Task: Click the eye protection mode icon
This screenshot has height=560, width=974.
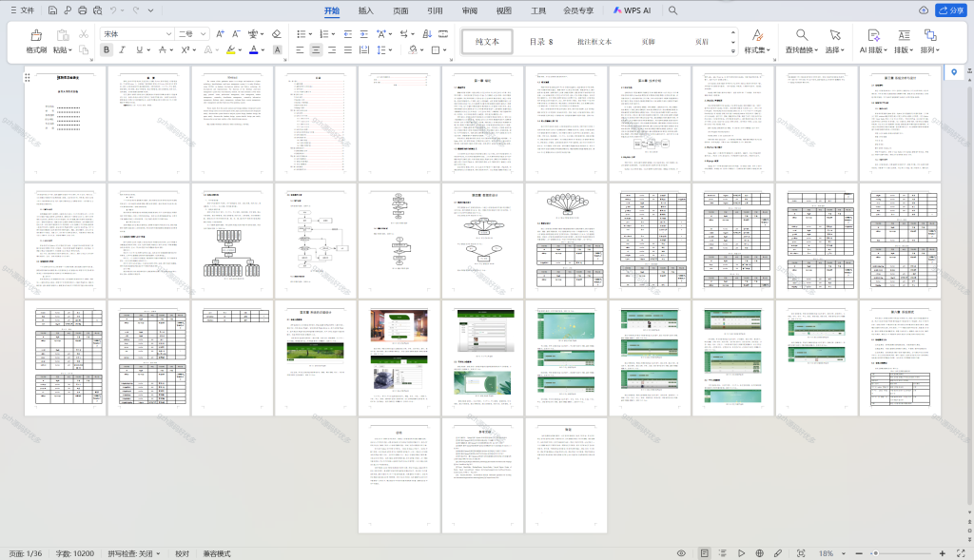Action: pos(681,553)
